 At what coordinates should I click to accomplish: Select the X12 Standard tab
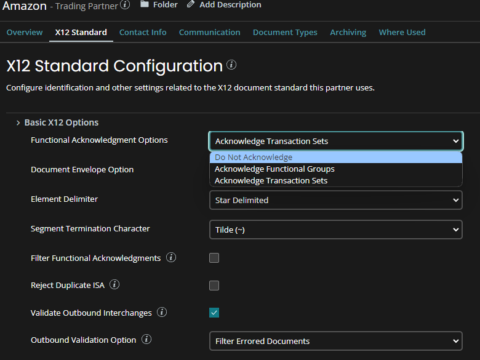click(81, 32)
